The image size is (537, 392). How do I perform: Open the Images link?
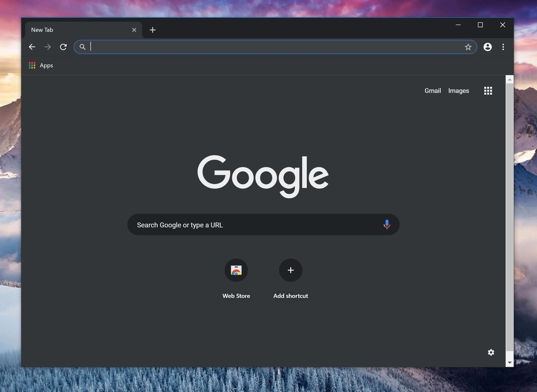pos(458,91)
